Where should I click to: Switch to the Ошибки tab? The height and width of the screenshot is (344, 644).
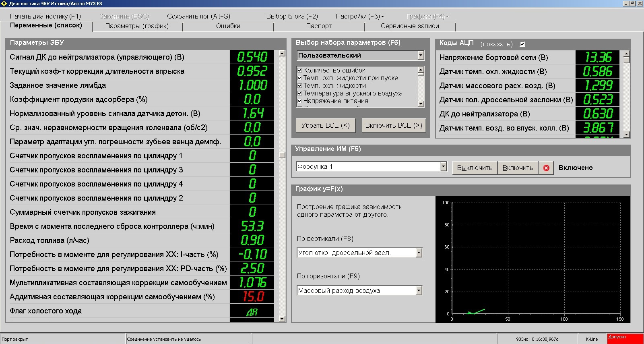click(x=228, y=26)
